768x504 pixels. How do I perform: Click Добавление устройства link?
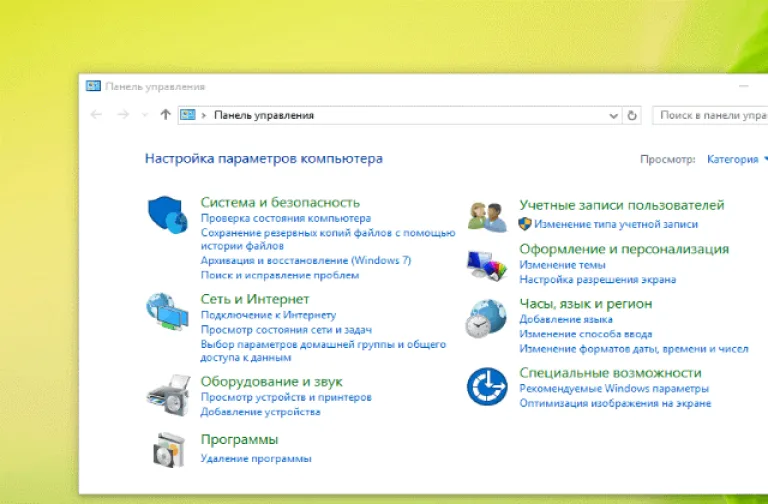point(261,412)
